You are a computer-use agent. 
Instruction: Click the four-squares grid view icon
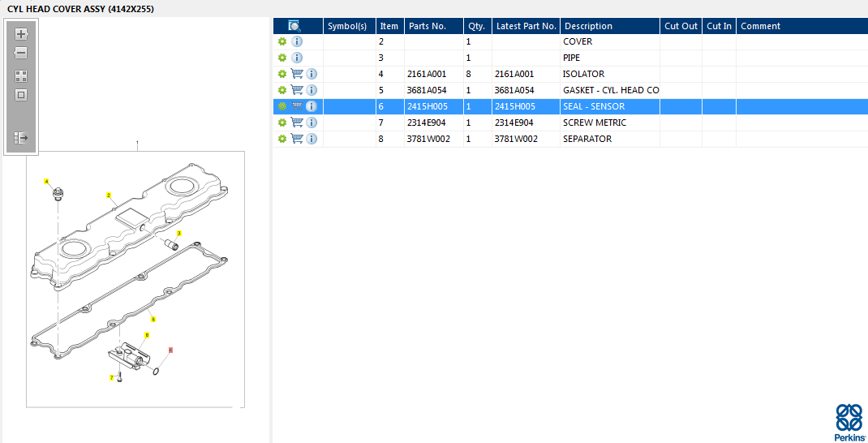21,76
